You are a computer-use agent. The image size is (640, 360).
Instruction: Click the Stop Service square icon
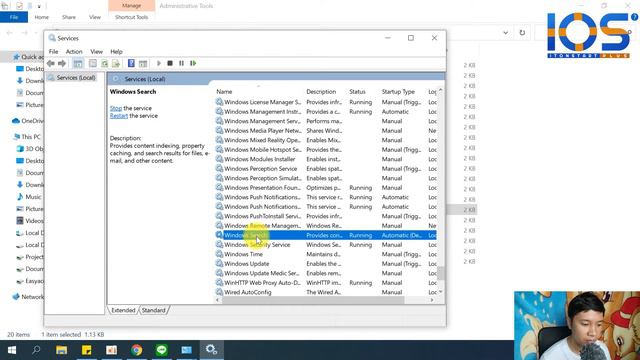170,63
